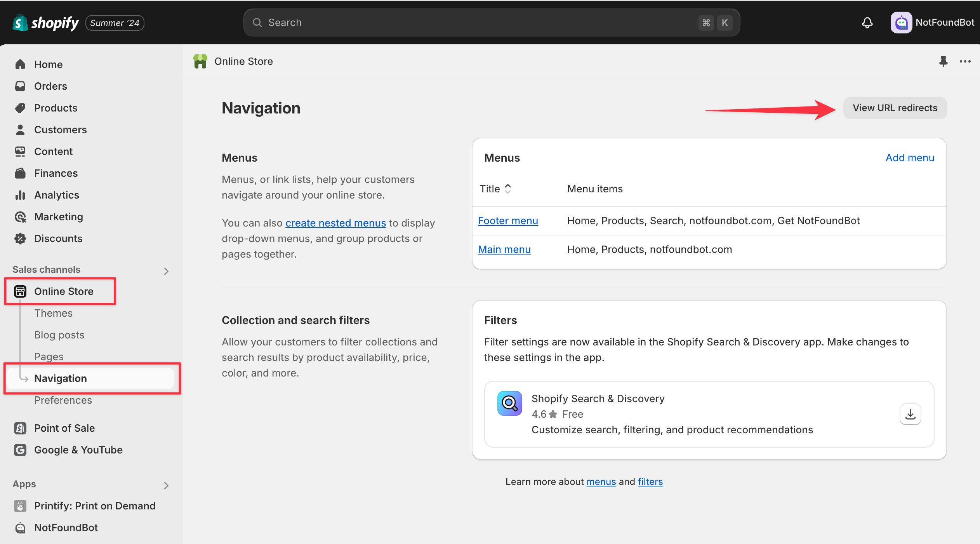Open Point of Sale channel
Screen dimensions: 980x544
pyautogui.click(x=64, y=428)
